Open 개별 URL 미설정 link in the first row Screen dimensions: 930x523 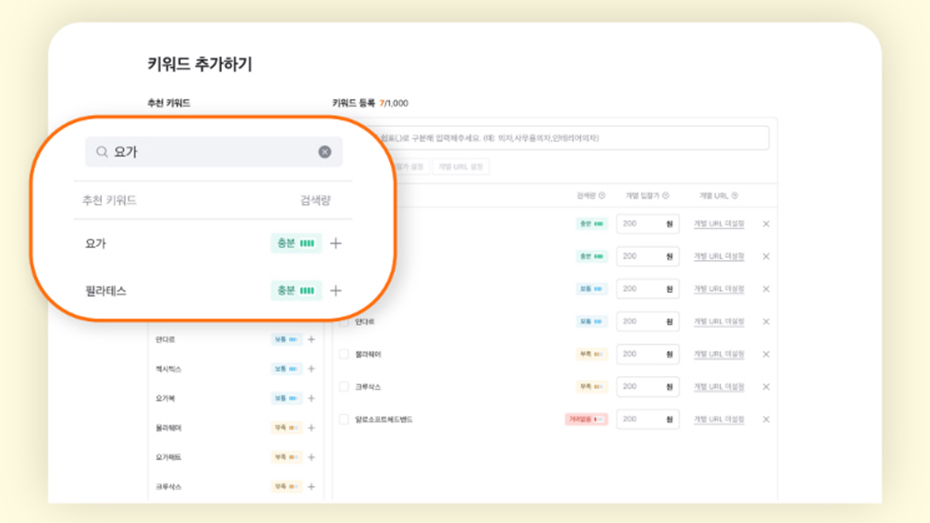[719, 224]
